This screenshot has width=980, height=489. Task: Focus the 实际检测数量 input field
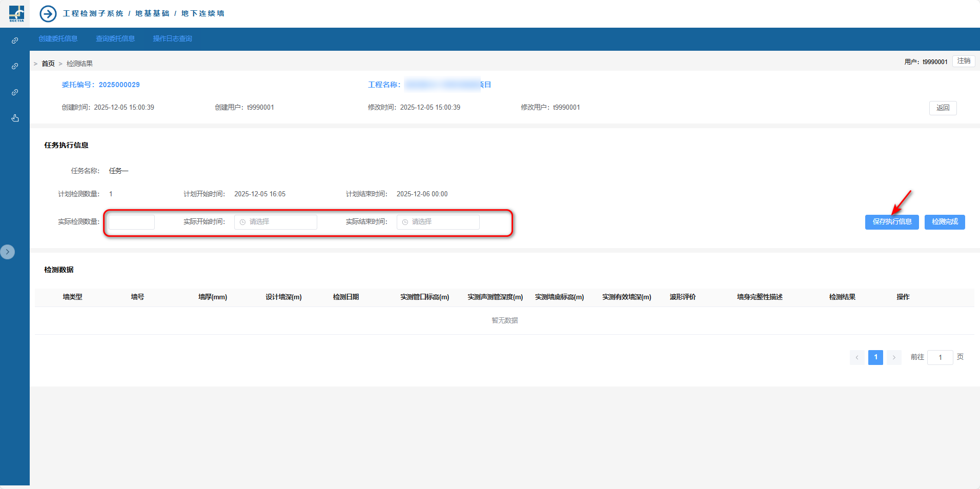point(132,222)
